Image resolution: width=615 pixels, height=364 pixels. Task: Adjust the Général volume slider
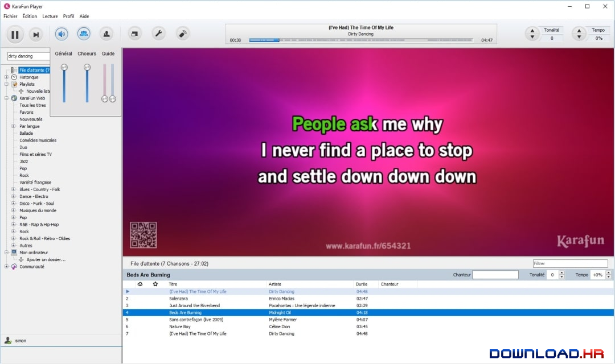(x=64, y=84)
